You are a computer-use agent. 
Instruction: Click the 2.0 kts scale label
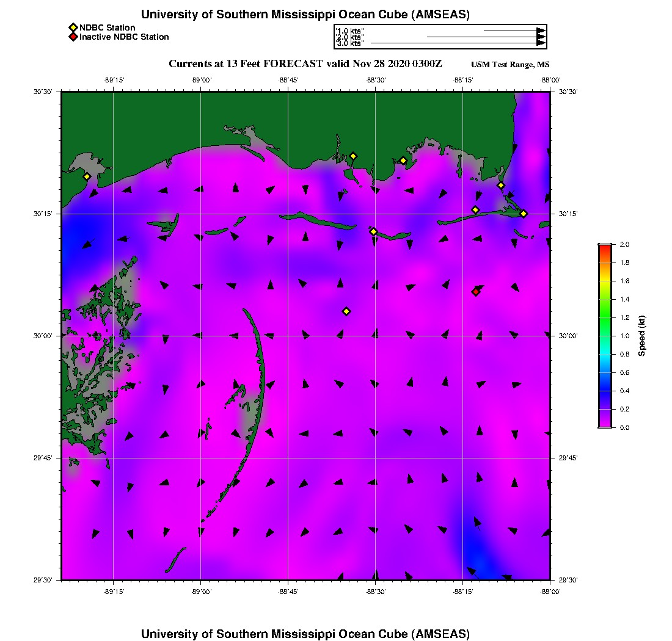[x=351, y=37]
